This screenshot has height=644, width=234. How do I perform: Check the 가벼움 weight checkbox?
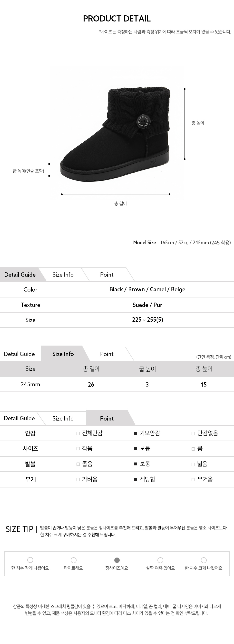(x=78, y=479)
